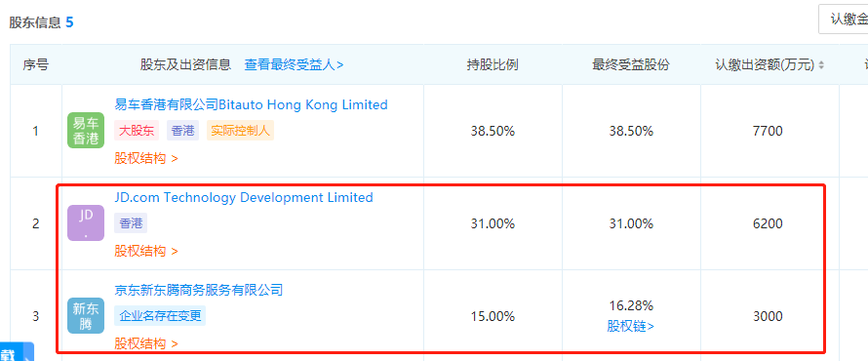The width and height of the screenshot is (868, 361).
Task: Click the 企业名存在变更 tag
Action: [160, 316]
